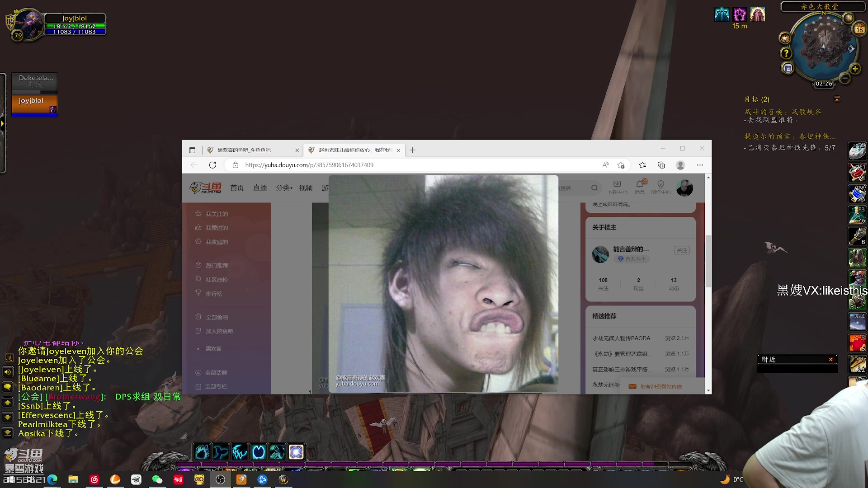Open the Edge profile avatar
The height and width of the screenshot is (488, 868).
click(680, 165)
